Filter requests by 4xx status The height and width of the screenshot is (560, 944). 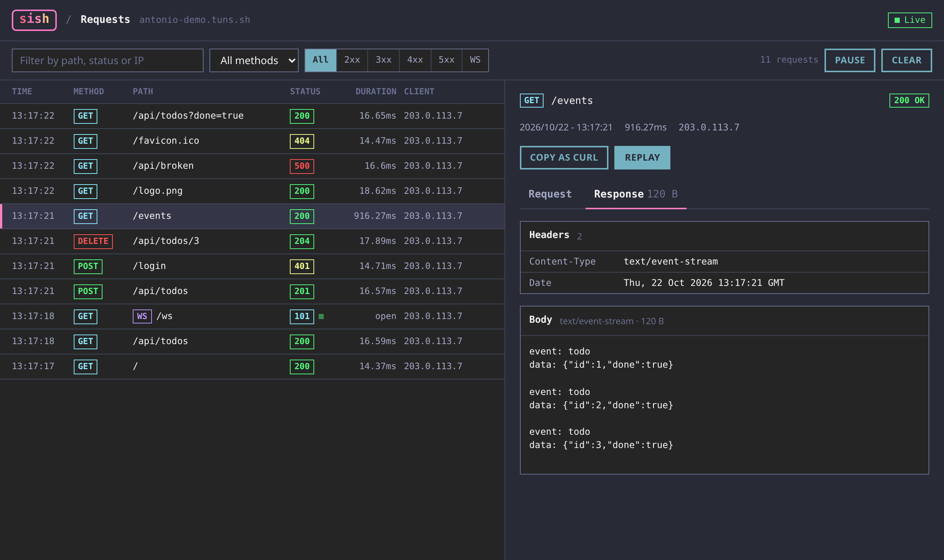click(x=415, y=60)
